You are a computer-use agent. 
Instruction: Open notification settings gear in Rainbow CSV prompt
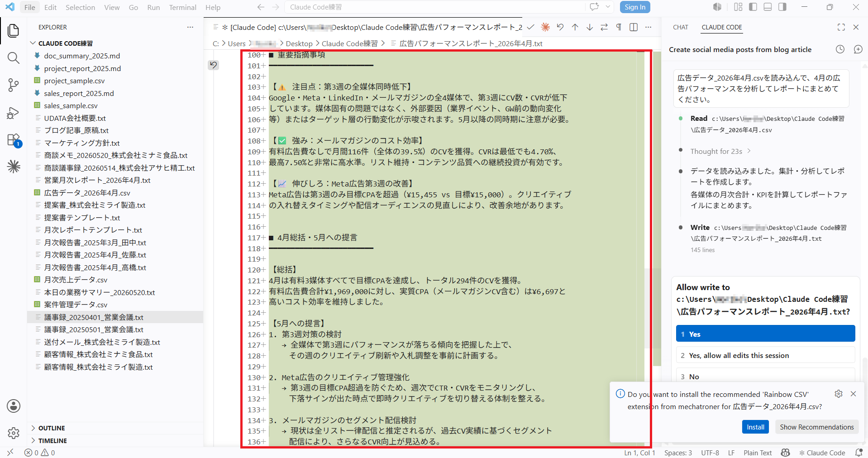pos(839,394)
